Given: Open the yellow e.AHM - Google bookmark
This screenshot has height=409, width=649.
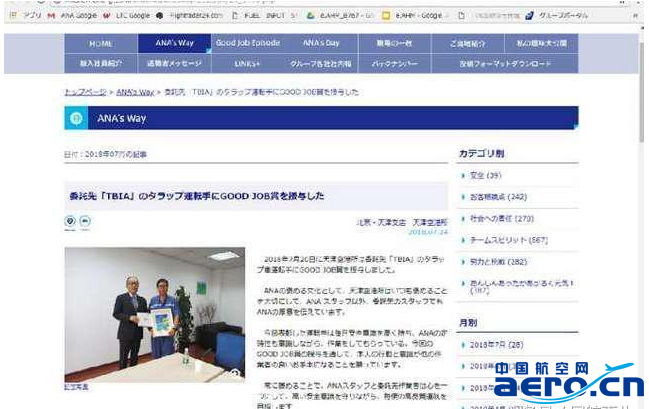Looking at the screenshot, I should tap(415, 15).
